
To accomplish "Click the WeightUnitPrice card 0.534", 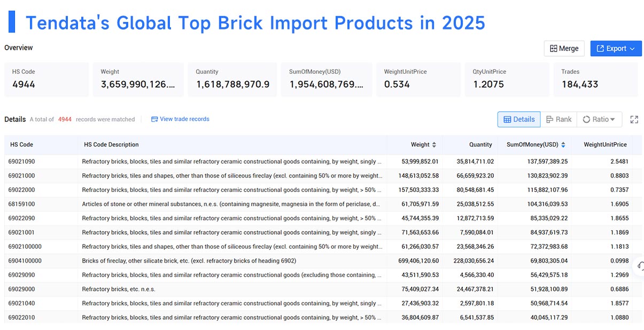I will pyautogui.click(x=418, y=80).
